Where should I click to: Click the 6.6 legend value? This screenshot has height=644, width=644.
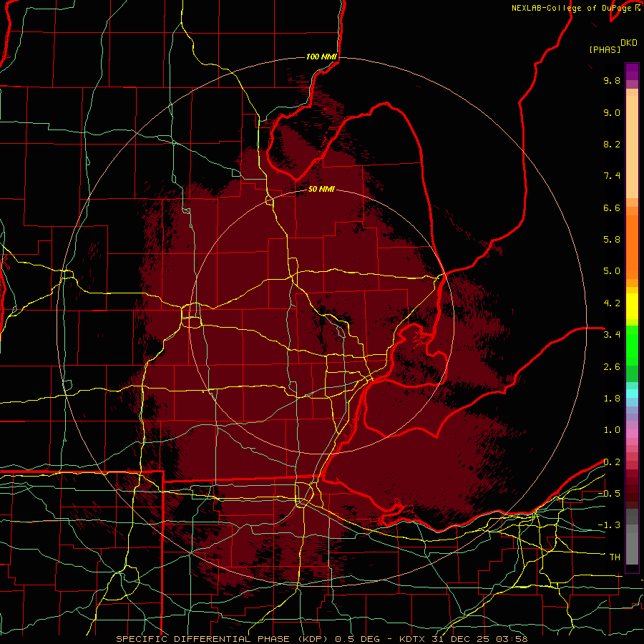[x=612, y=208]
